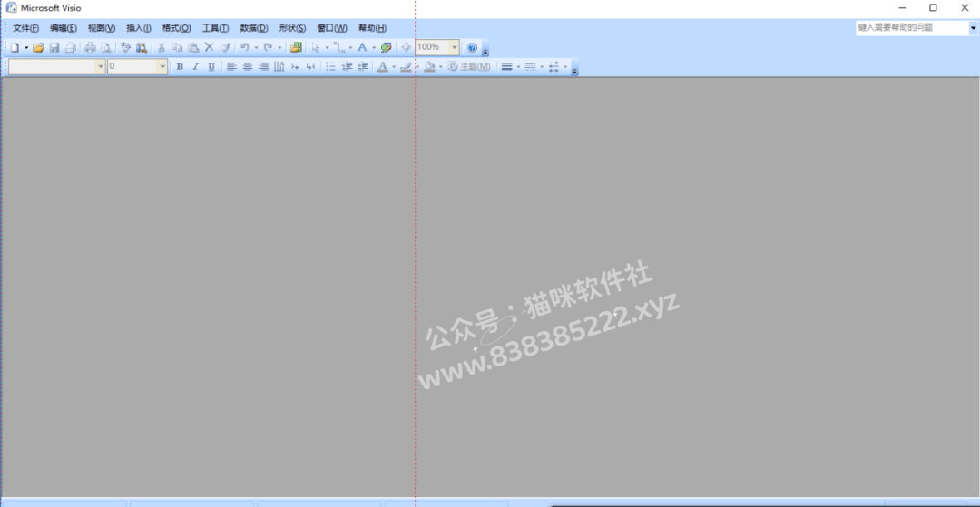Select the Connector tool
Viewport: 980px width, 507px height.
coord(338,47)
